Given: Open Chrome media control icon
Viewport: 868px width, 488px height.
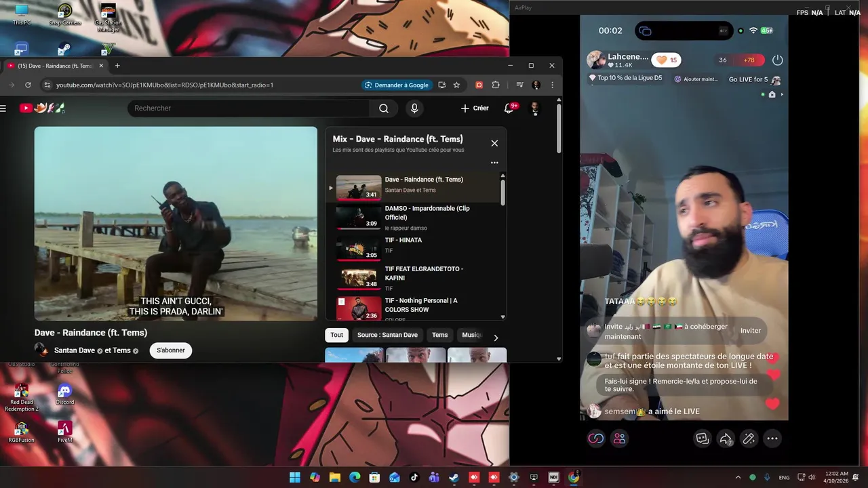Looking at the screenshot, I should click(x=519, y=85).
